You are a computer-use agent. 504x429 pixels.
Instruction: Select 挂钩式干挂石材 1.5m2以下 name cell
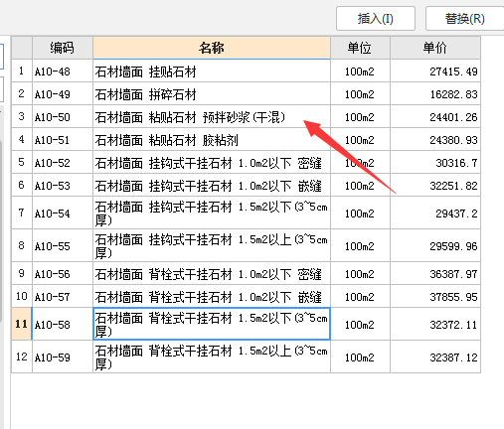point(212,214)
